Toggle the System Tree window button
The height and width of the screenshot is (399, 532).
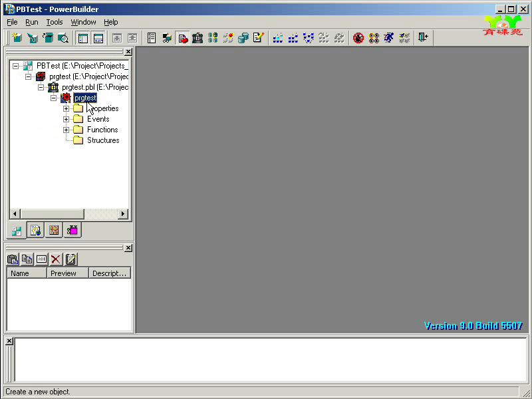(83, 38)
